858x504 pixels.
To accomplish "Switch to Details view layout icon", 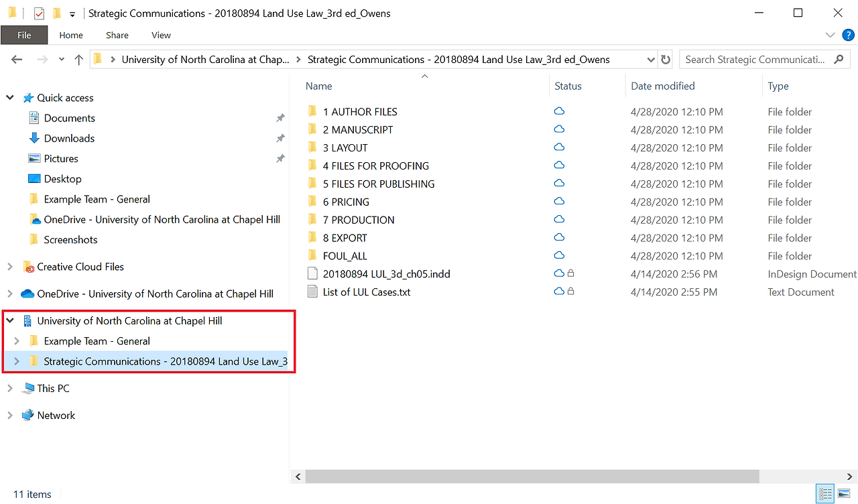I will [825, 494].
